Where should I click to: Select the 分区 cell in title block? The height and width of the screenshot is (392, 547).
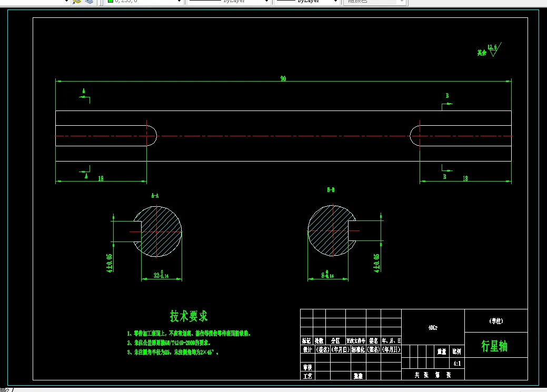click(x=335, y=341)
